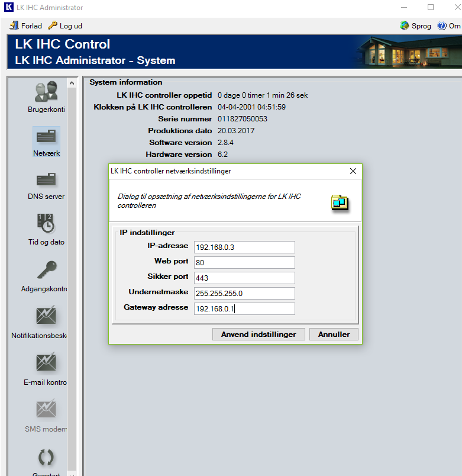Image resolution: width=462 pixels, height=476 pixels.
Task: Open the Om about menu
Action: 449,26
